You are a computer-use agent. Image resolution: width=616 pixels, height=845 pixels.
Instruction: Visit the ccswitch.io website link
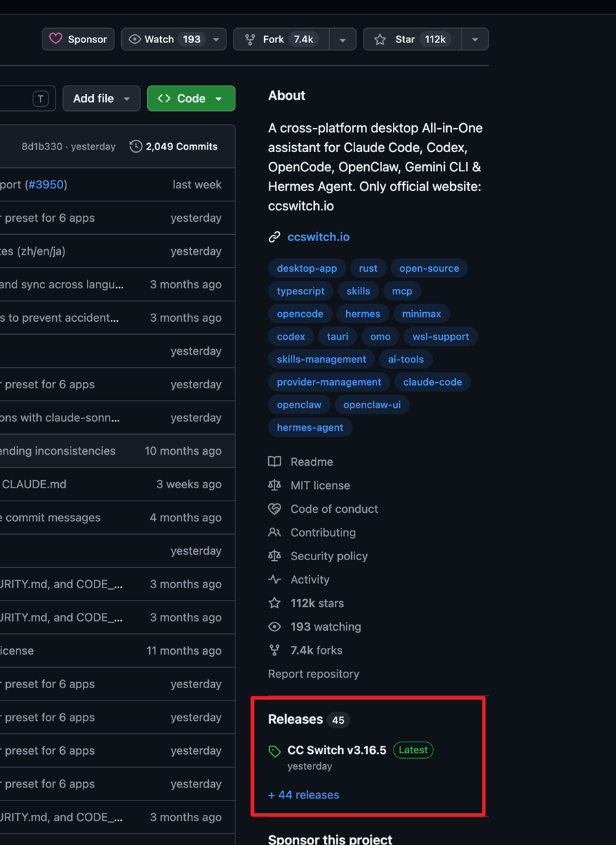[x=318, y=237]
